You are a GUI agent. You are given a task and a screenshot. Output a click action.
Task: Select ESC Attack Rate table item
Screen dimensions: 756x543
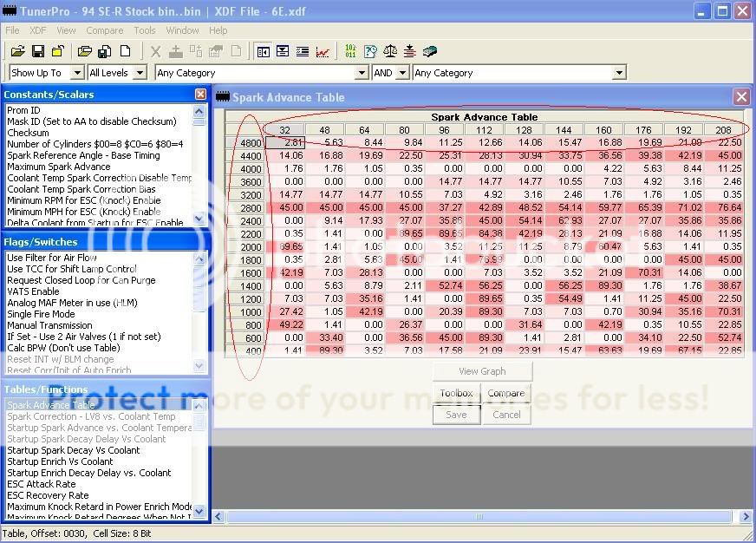click(x=42, y=484)
